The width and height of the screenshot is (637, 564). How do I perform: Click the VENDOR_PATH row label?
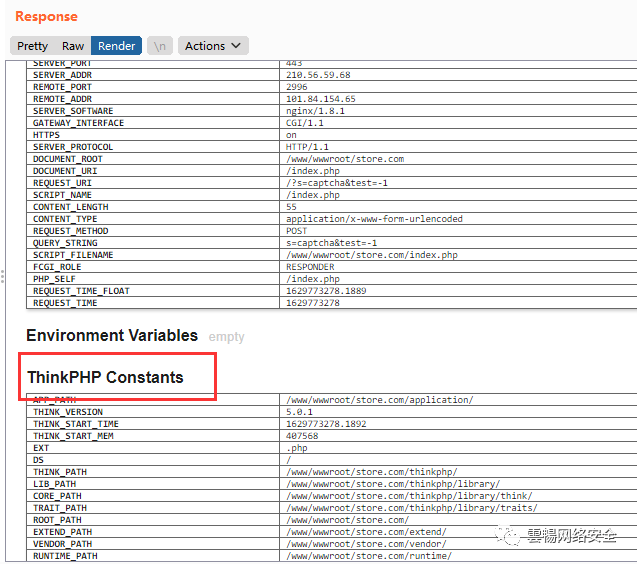click(x=63, y=544)
